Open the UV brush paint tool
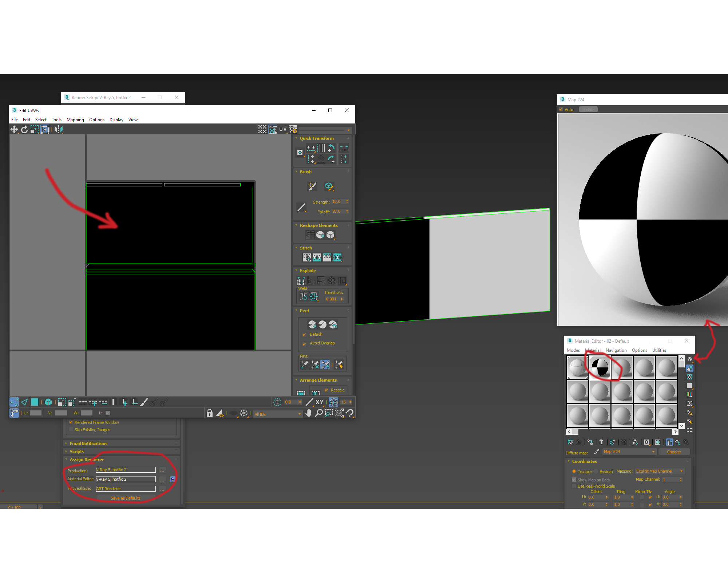Screen dimensions: 728x583 [312, 186]
